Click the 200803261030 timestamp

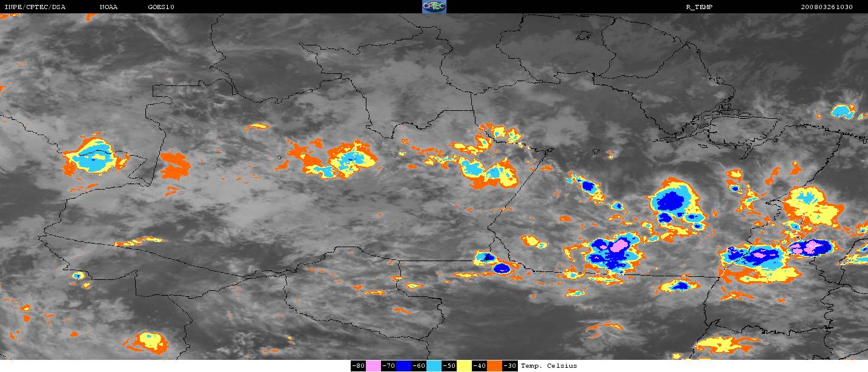[x=827, y=7]
